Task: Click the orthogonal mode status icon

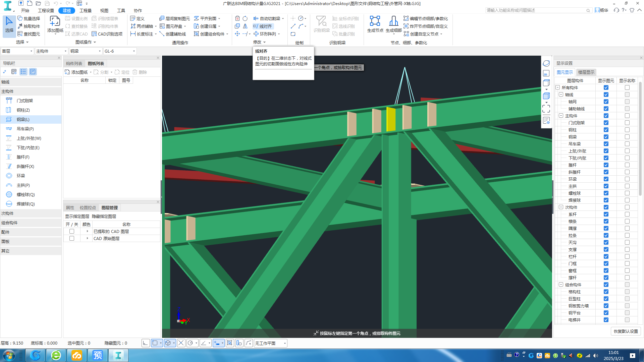Action: coord(146,343)
